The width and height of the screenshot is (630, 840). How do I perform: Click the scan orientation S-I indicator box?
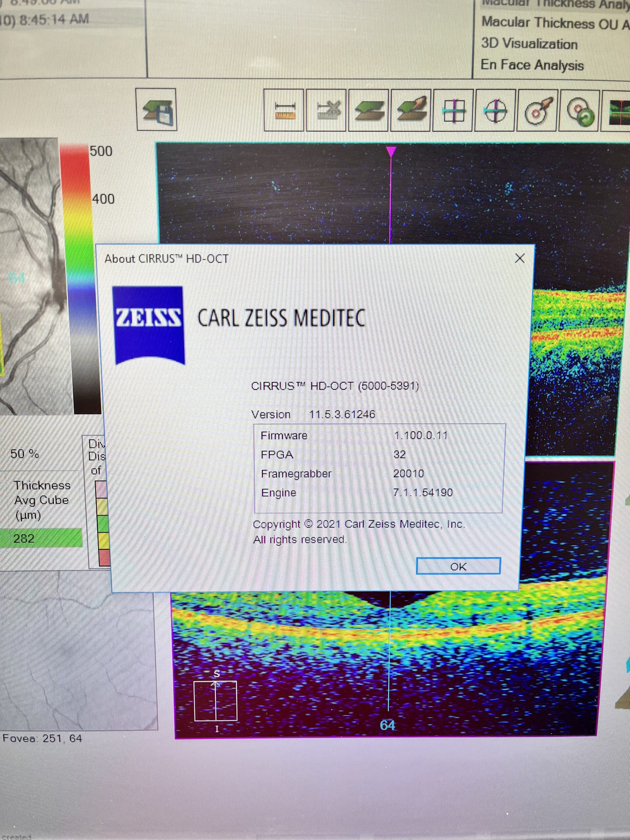pyautogui.click(x=215, y=701)
